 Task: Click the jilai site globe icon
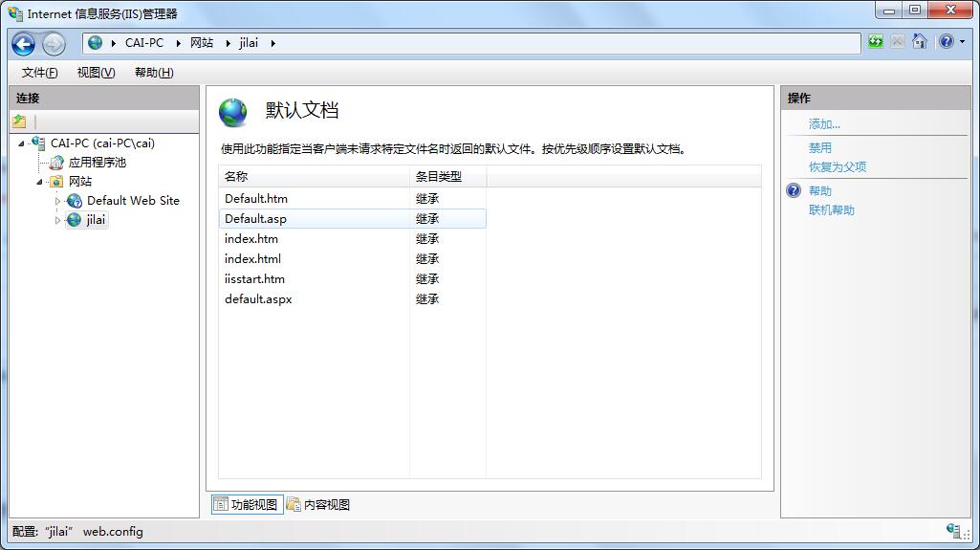[x=75, y=220]
